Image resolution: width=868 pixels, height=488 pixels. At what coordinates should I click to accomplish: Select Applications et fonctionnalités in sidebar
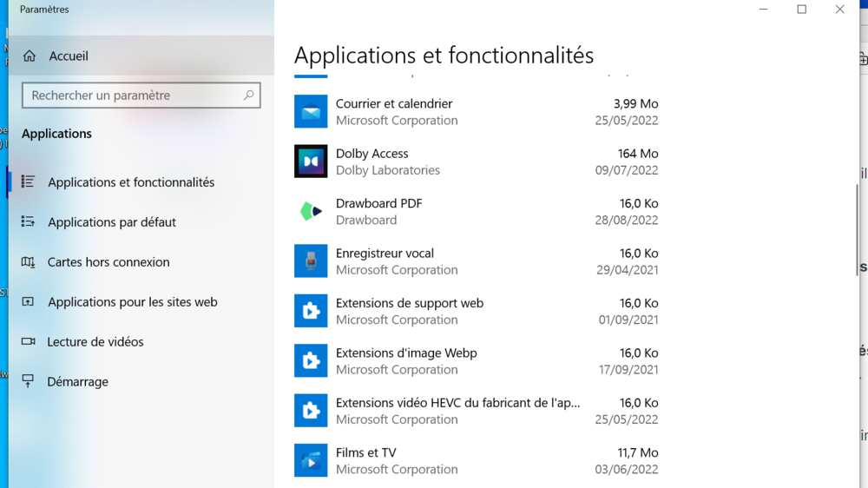(x=130, y=182)
